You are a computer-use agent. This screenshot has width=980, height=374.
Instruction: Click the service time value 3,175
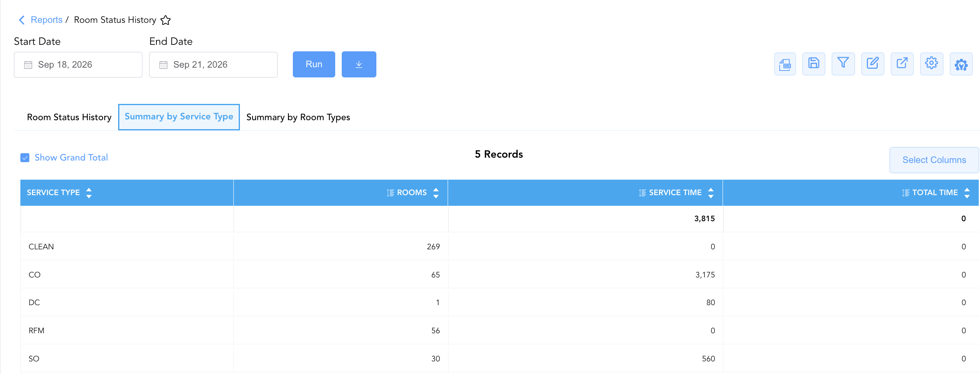[705, 275]
